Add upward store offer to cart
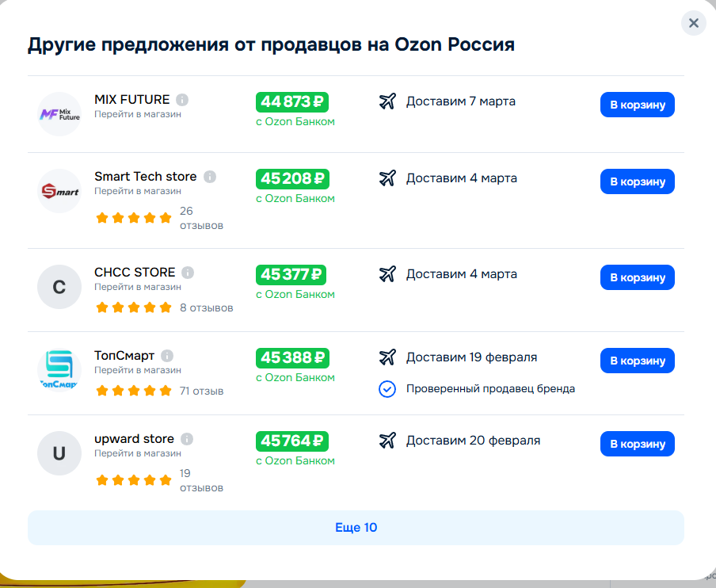The image size is (716, 588). (637, 444)
